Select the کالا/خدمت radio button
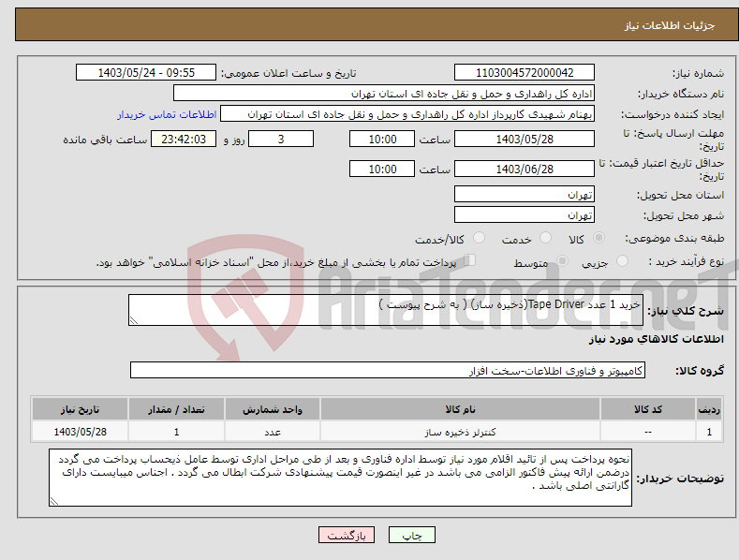The image size is (739, 560). click(x=479, y=238)
